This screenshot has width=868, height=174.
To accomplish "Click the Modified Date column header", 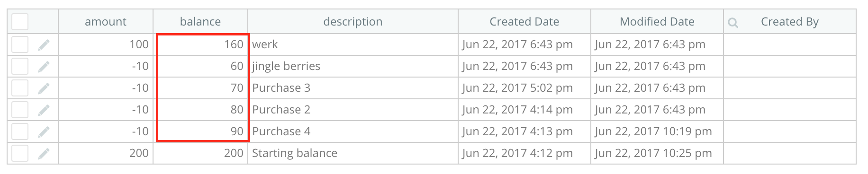I will point(657,22).
